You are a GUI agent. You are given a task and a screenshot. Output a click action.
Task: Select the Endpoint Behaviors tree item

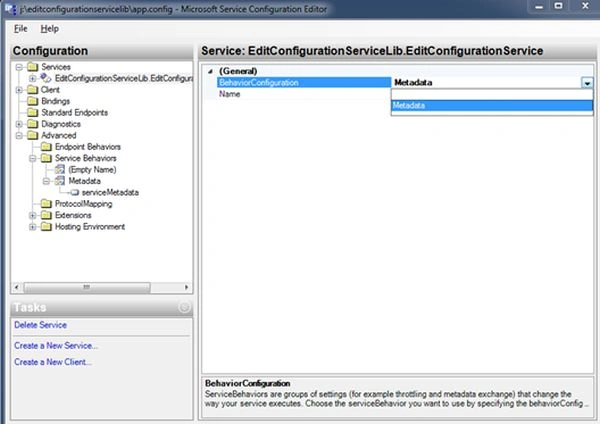pyautogui.click(x=88, y=147)
